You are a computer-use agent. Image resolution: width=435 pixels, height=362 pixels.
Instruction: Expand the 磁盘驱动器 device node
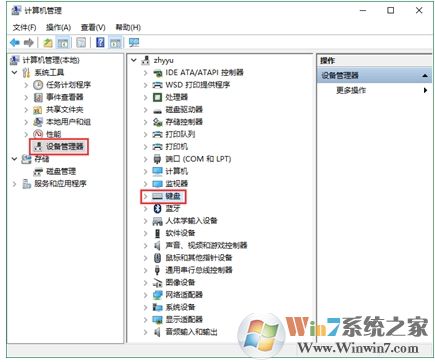(x=145, y=109)
